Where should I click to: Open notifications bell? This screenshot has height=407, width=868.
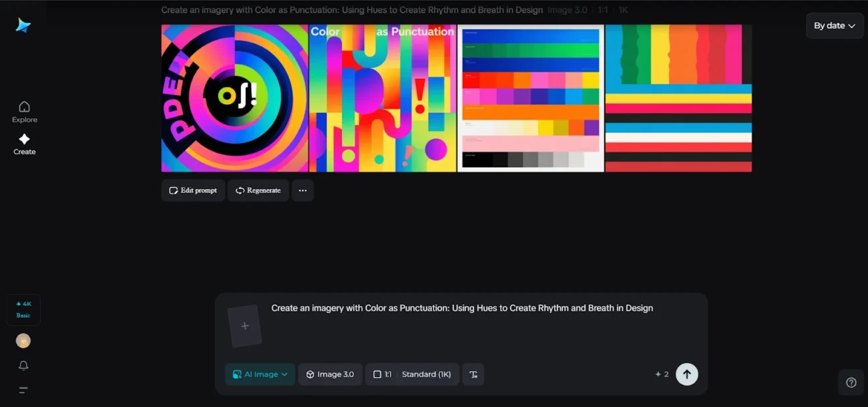[x=23, y=366]
